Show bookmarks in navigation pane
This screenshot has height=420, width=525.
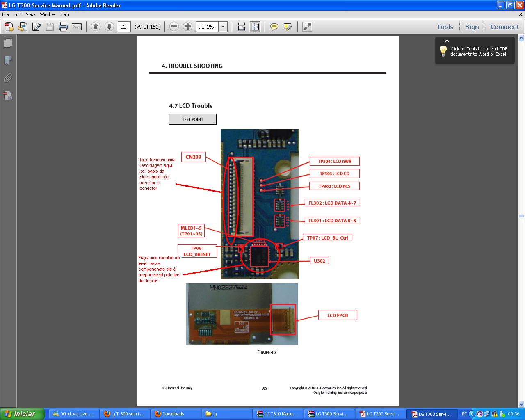click(8, 60)
